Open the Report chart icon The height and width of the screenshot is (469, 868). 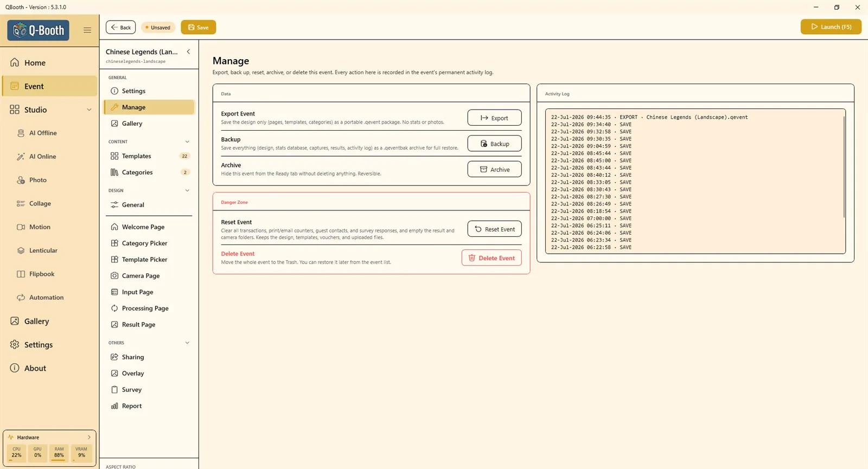point(114,406)
